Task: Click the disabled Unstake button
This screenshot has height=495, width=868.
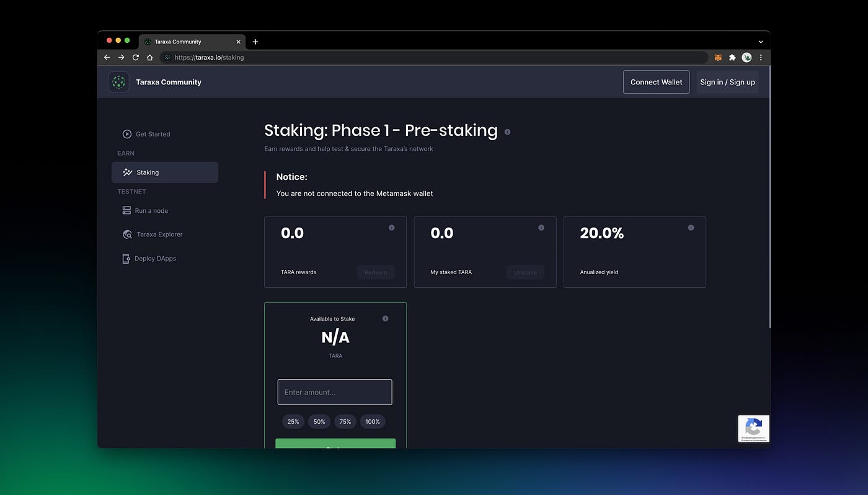Action: 525,272
